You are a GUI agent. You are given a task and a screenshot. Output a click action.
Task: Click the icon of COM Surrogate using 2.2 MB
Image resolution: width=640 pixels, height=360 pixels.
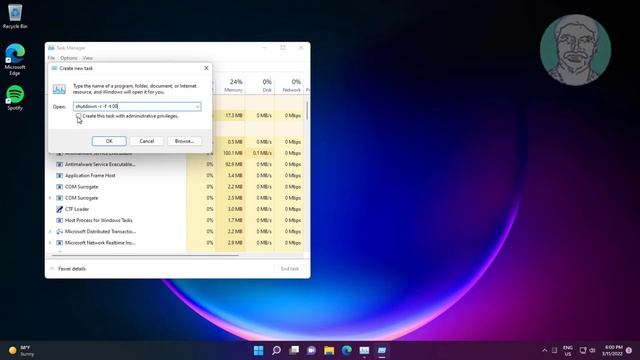(x=59, y=187)
